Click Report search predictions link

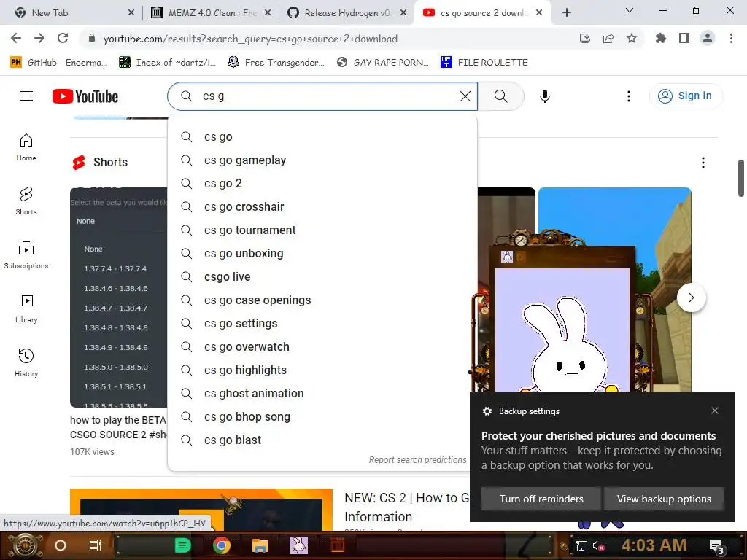tap(417, 460)
